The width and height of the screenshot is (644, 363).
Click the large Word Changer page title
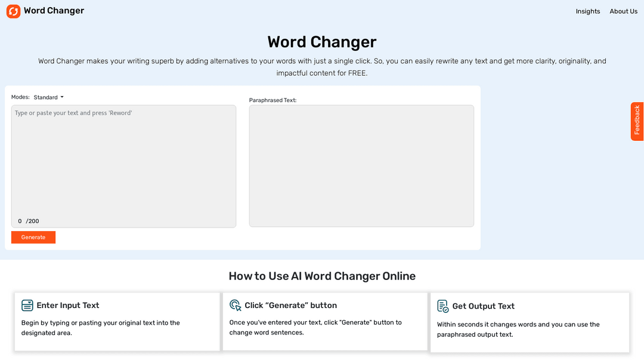(x=322, y=42)
